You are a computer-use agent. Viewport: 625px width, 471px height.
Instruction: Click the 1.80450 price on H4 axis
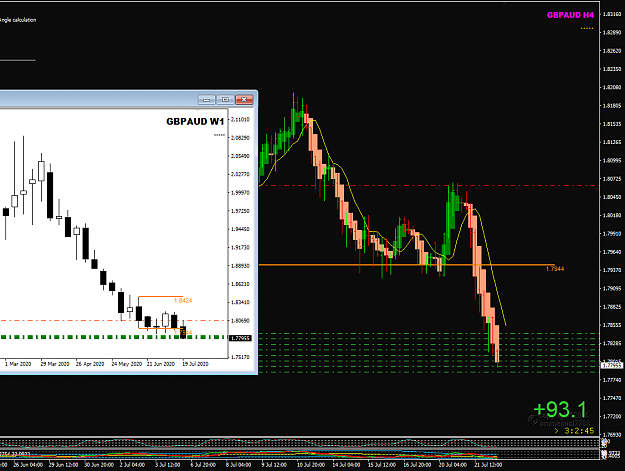point(611,197)
